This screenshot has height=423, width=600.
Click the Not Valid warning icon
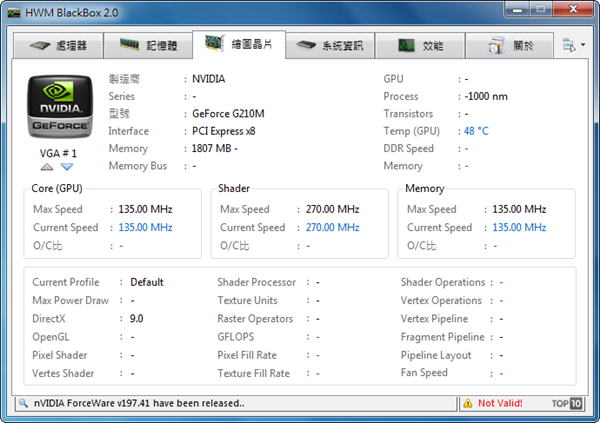(466, 403)
